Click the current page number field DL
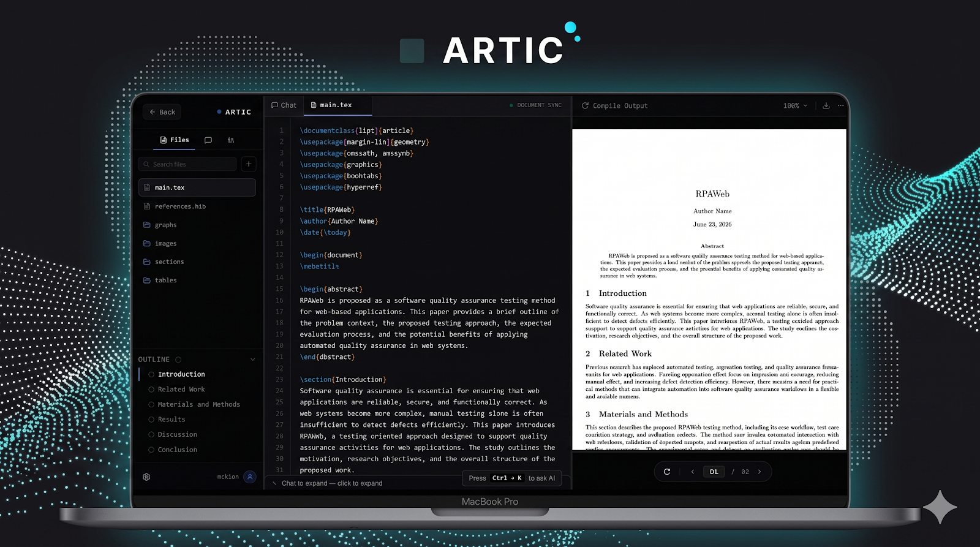Image resolution: width=980 pixels, height=547 pixels. click(x=714, y=472)
